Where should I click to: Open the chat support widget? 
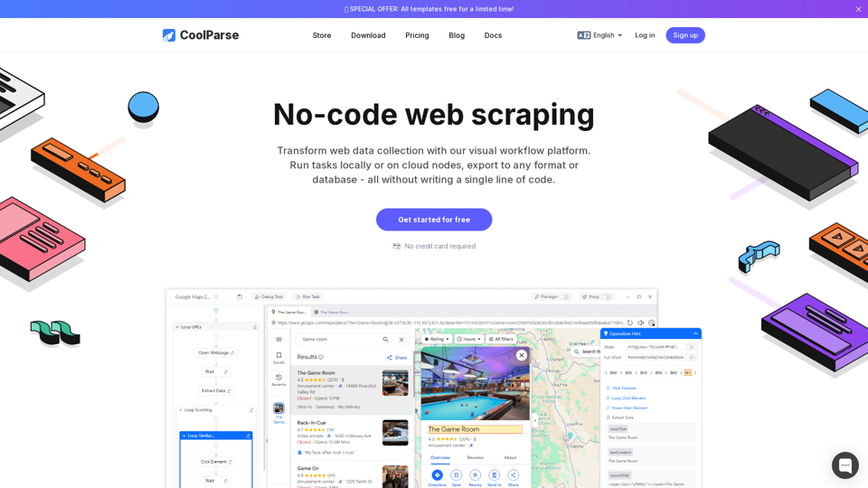tap(844, 465)
